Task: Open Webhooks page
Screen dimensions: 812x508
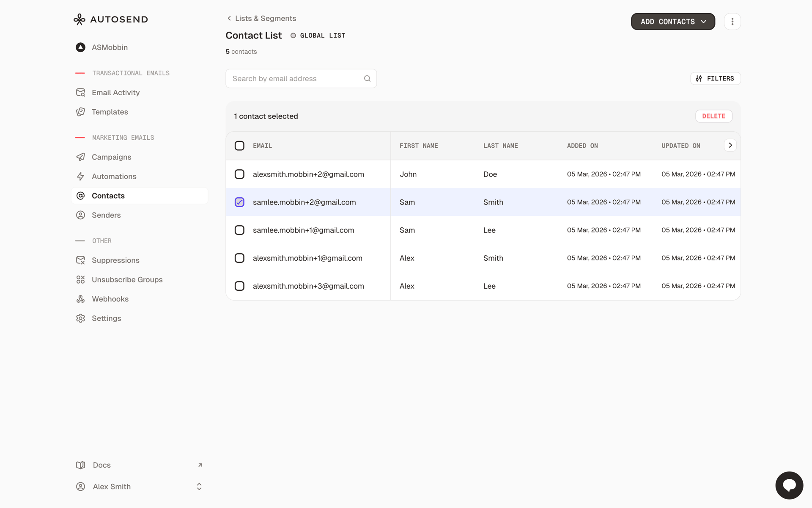Action: click(110, 299)
